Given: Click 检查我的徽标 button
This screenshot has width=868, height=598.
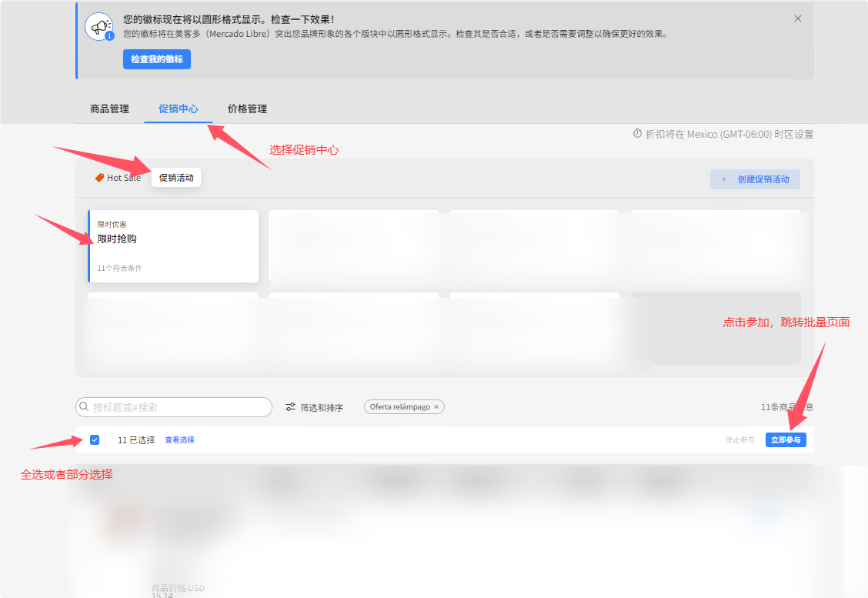Looking at the screenshot, I should (157, 59).
